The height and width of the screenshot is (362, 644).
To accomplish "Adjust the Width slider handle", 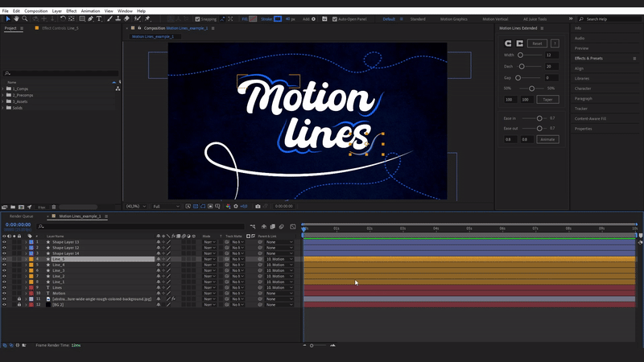I will coord(521,55).
